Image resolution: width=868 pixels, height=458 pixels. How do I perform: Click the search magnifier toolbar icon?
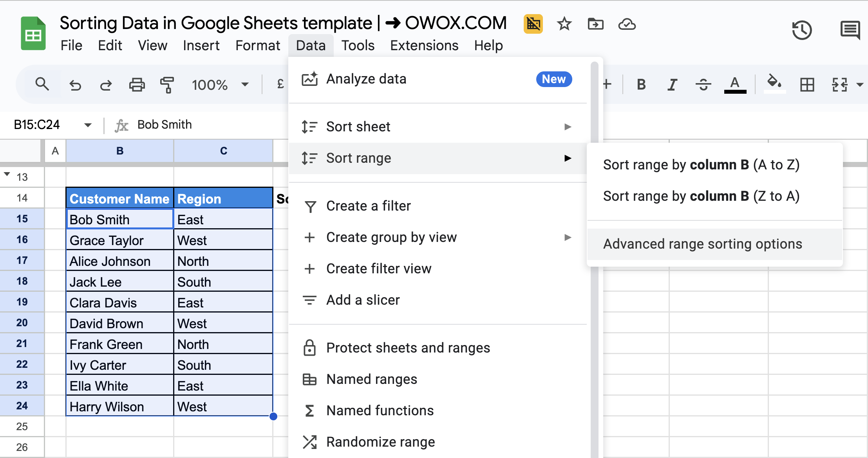(42, 84)
